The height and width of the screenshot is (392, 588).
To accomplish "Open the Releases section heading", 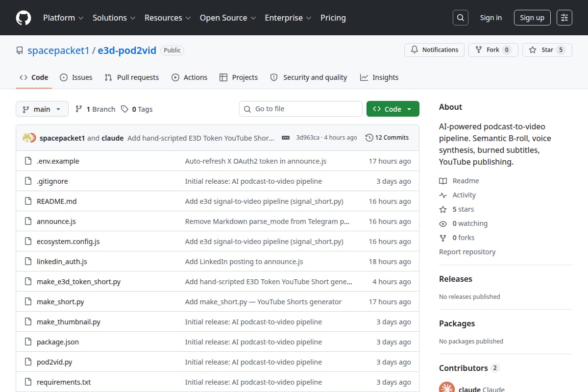I will pos(456,279).
